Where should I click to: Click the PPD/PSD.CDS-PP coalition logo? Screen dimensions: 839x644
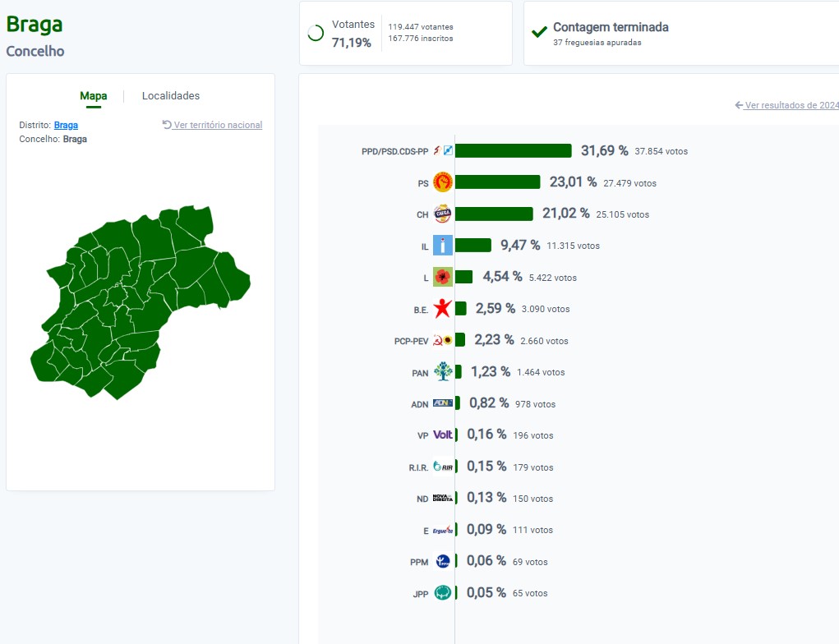point(443,151)
